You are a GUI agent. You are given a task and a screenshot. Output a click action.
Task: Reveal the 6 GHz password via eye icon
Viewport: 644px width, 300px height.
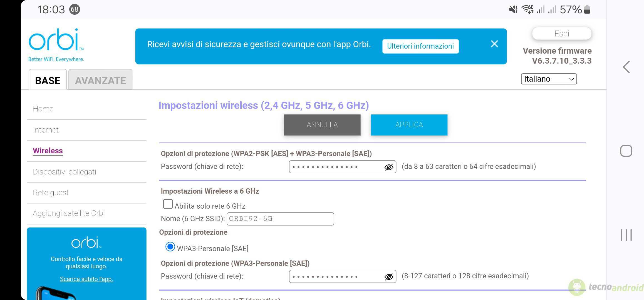click(x=389, y=277)
